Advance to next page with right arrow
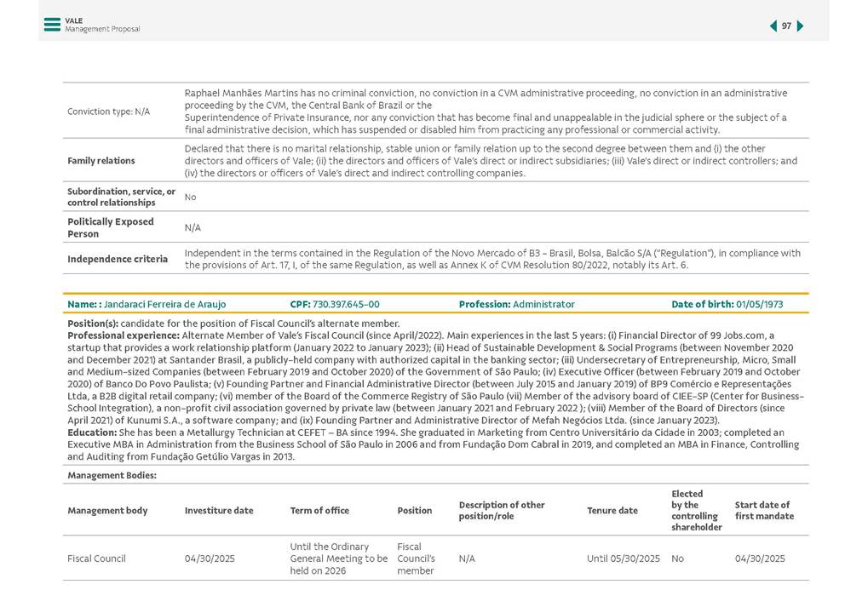The height and width of the screenshot is (613, 868). pos(801,26)
